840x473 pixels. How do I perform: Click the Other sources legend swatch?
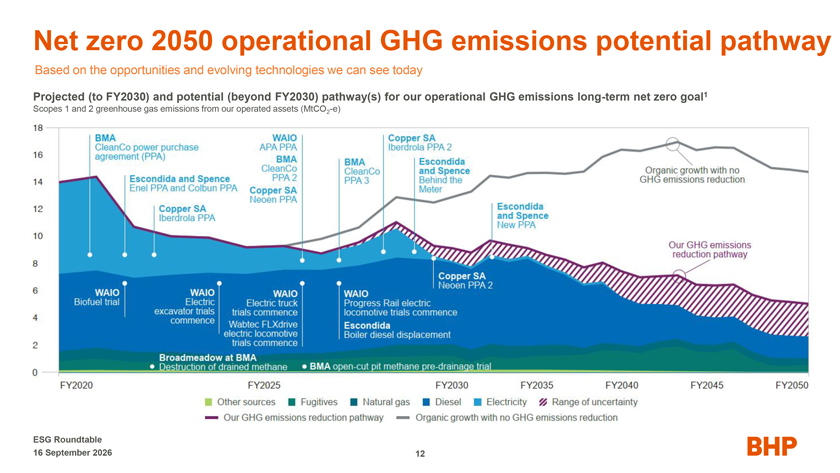pos(209,402)
